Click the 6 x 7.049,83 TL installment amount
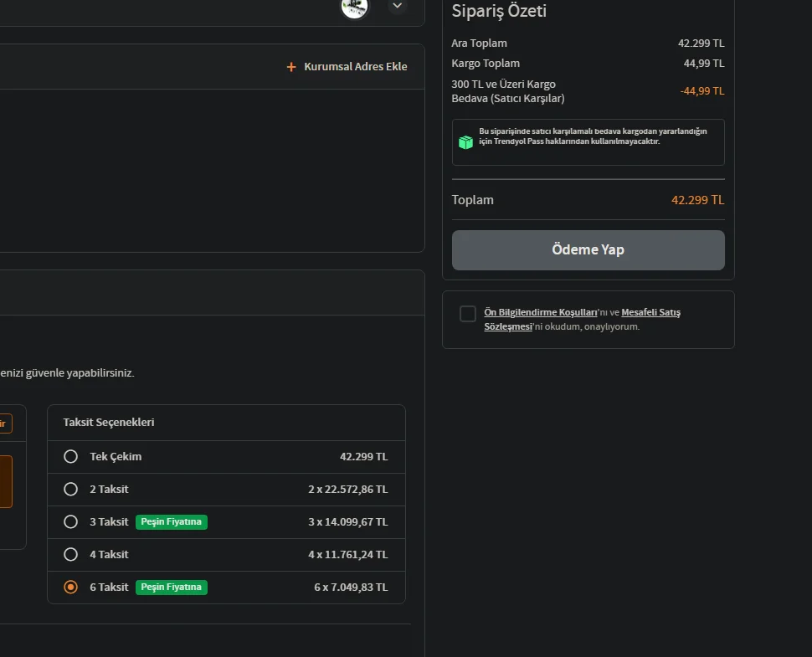The height and width of the screenshot is (657, 812). [x=351, y=588]
